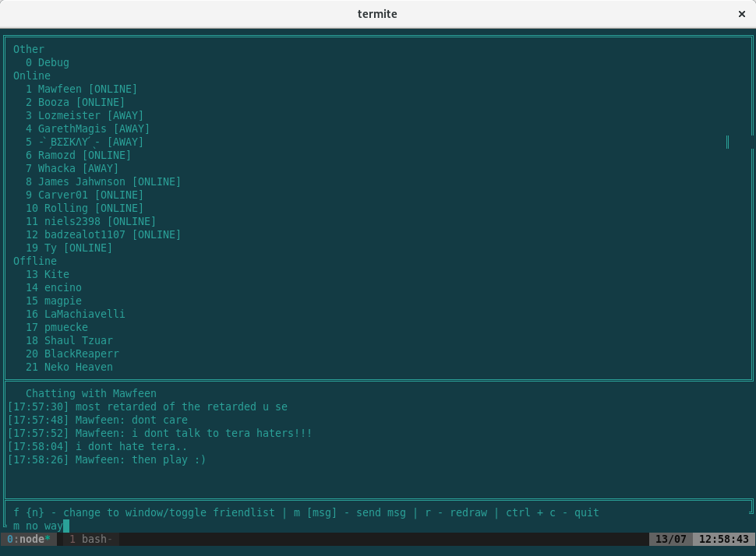Click the 'tera haters!!!' message line
756x556 pixels.
(x=160, y=434)
